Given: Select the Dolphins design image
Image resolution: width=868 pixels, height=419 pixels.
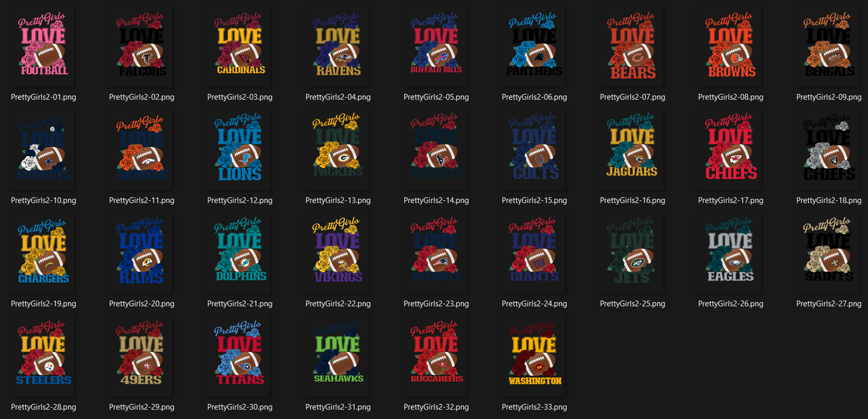Looking at the screenshot, I should (240, 252).
